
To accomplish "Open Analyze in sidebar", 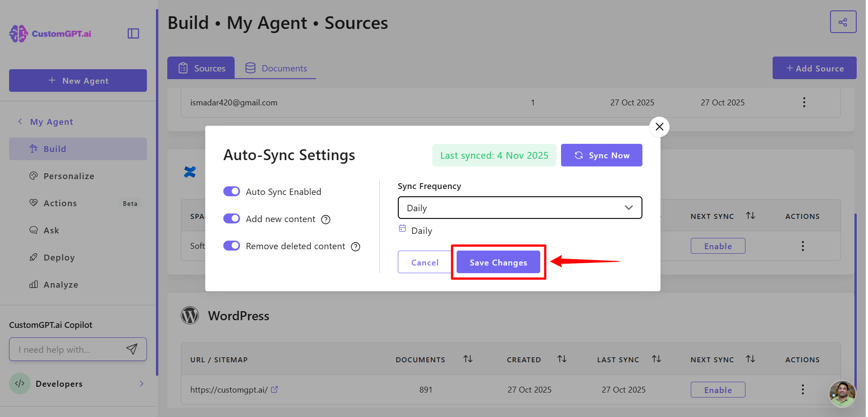I will point(78,284).
